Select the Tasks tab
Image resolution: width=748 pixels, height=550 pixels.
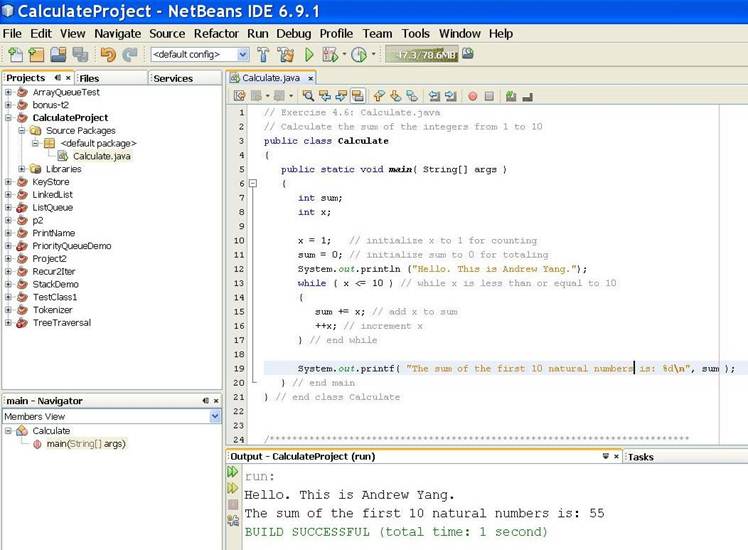coord(639,456)
